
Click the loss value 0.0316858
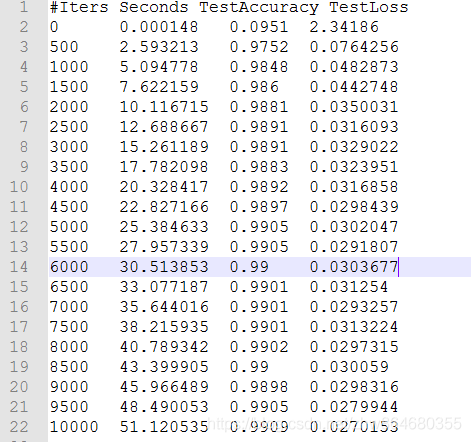click(354, 187)
